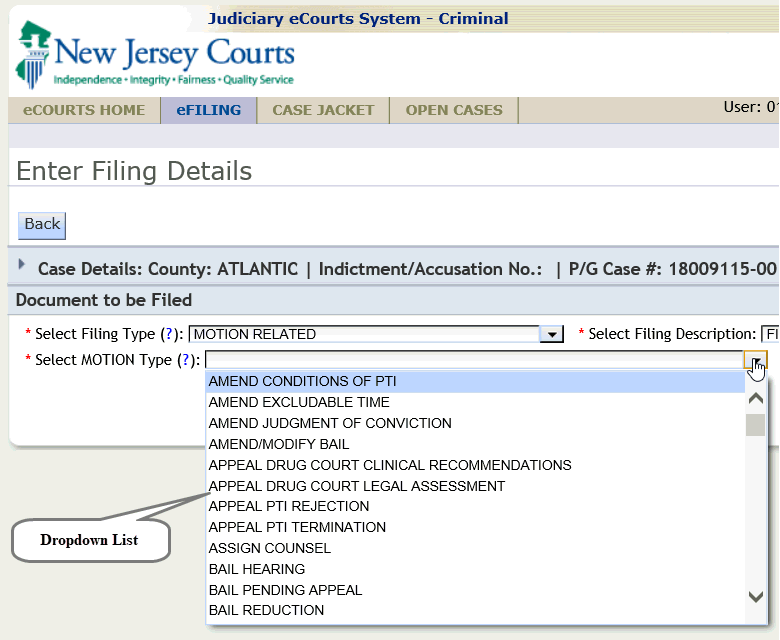Expand the Case Details section triangle
This screenshot has height=640, width=780.
(23, 266)
